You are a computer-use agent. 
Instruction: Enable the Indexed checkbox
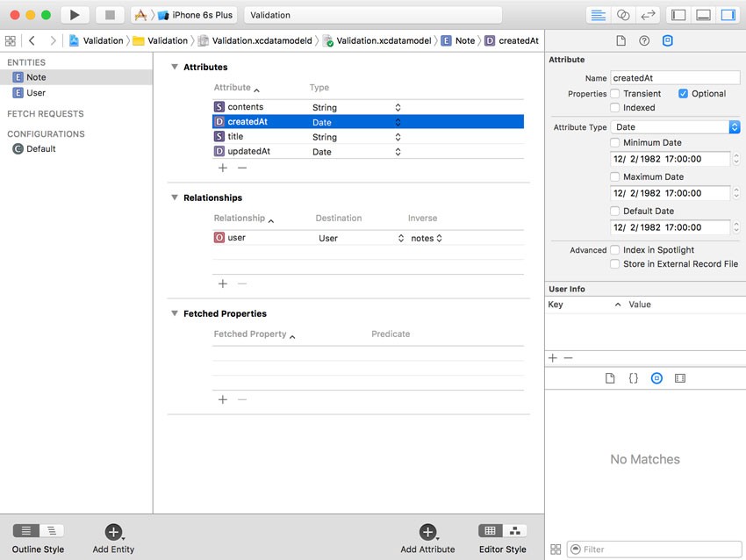click(614, 108)
